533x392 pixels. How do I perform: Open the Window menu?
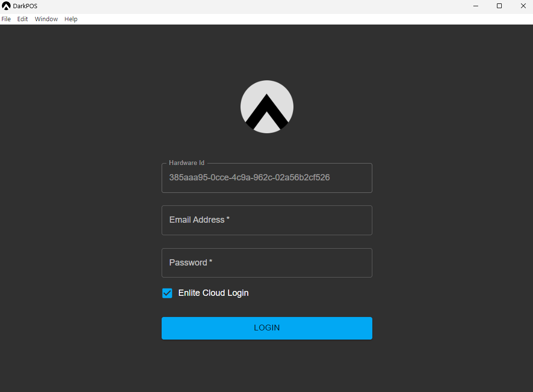tap(46, 19)
